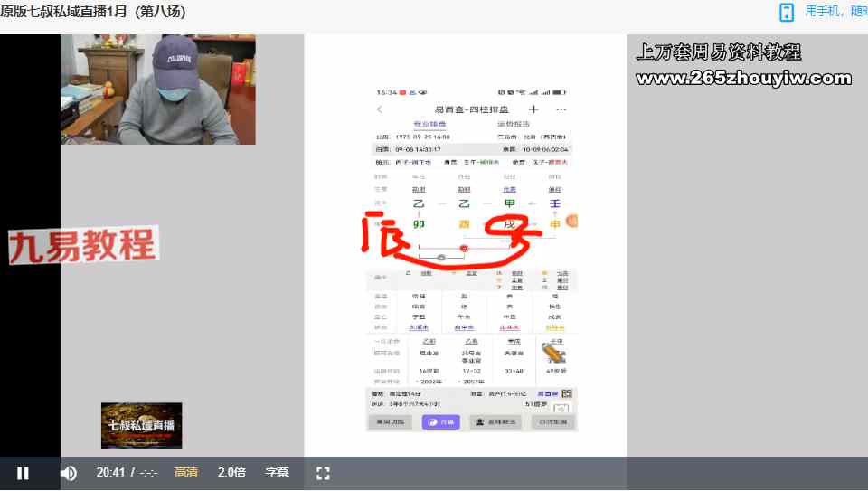Click the pencil icon over the chart
The width and height of the screenshot is (868, 491).
coord(552,352)
